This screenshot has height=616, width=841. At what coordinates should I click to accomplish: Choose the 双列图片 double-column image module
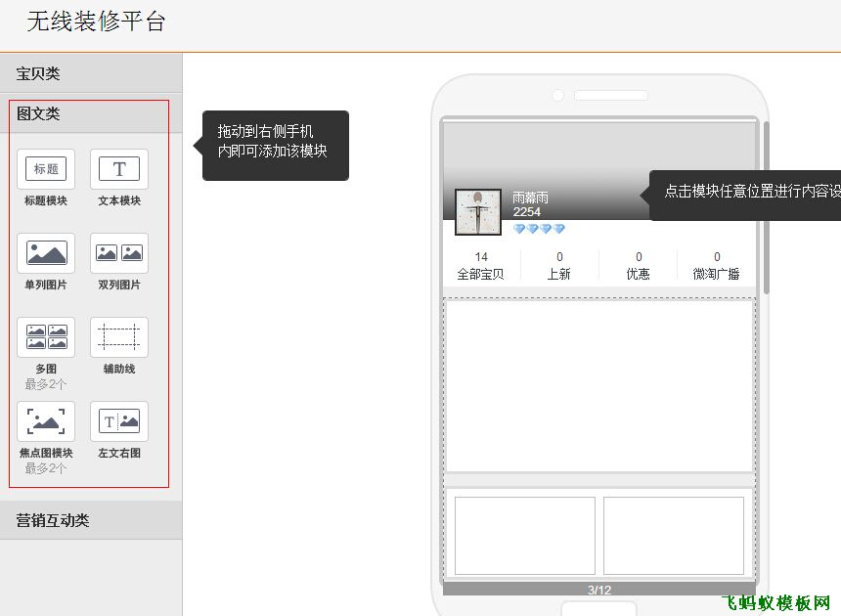coord(118,251)
